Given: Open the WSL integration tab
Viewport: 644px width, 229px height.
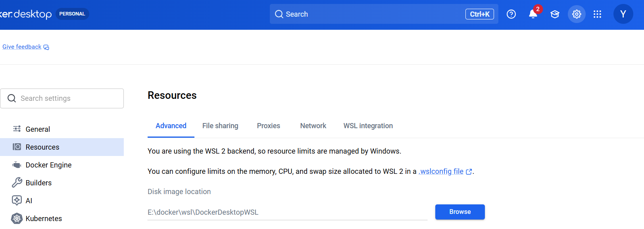Looking at the screenshot, I should point(368,126).
